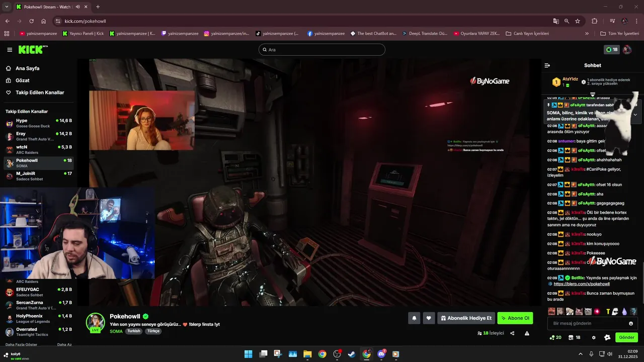The width and height of the screenshot is (644, 362).
Task: Go to Chrome home page button
Action: [x=44, y=21]
